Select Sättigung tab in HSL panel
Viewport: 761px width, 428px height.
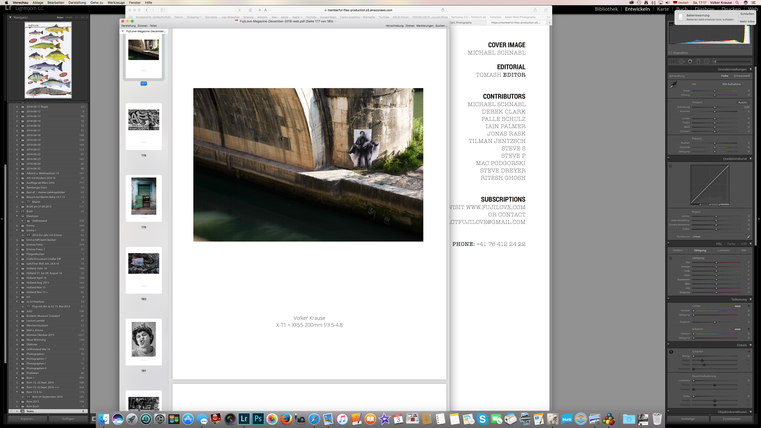[x=699, y=250]
